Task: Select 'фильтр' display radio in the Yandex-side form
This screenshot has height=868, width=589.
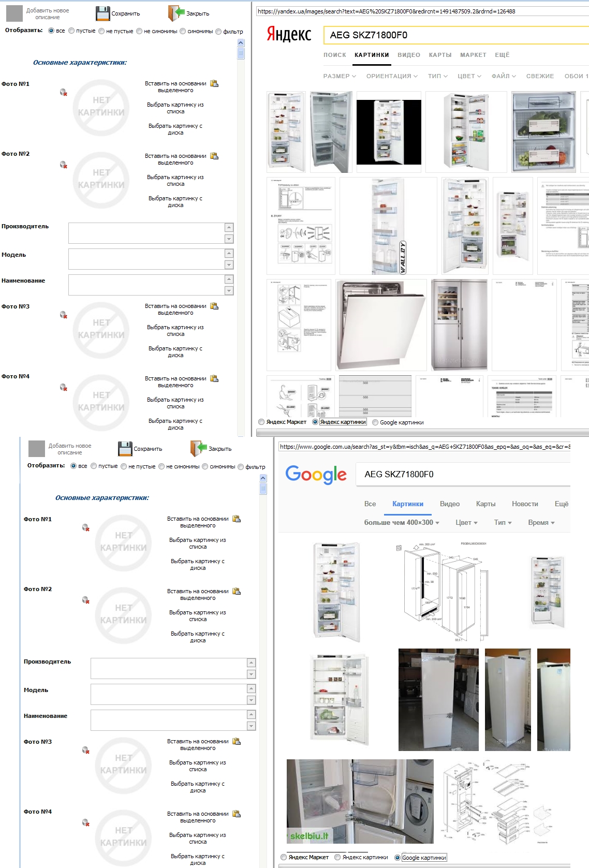Action: coord(218,32)
